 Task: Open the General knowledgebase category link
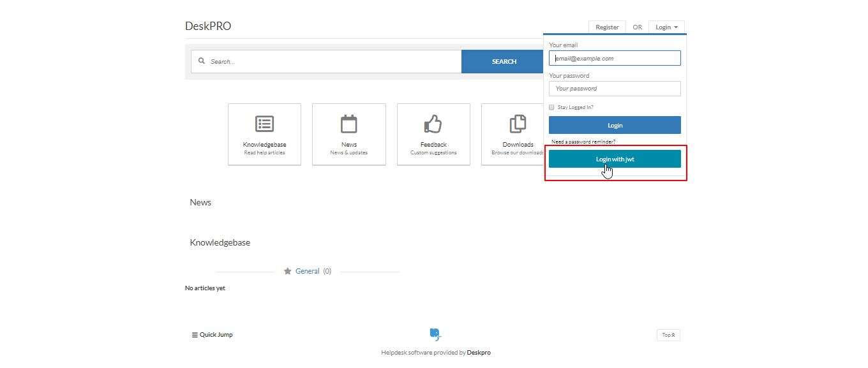[307, 271]
